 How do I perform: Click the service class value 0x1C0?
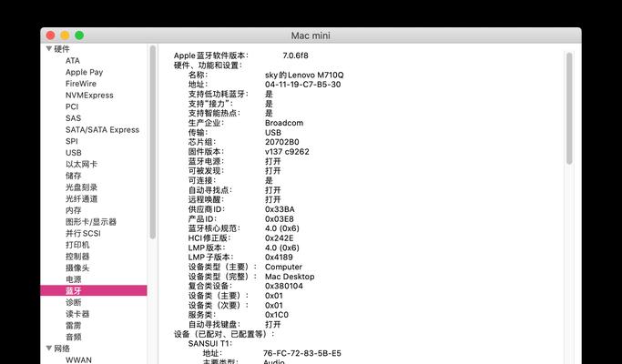click(277, 315)
